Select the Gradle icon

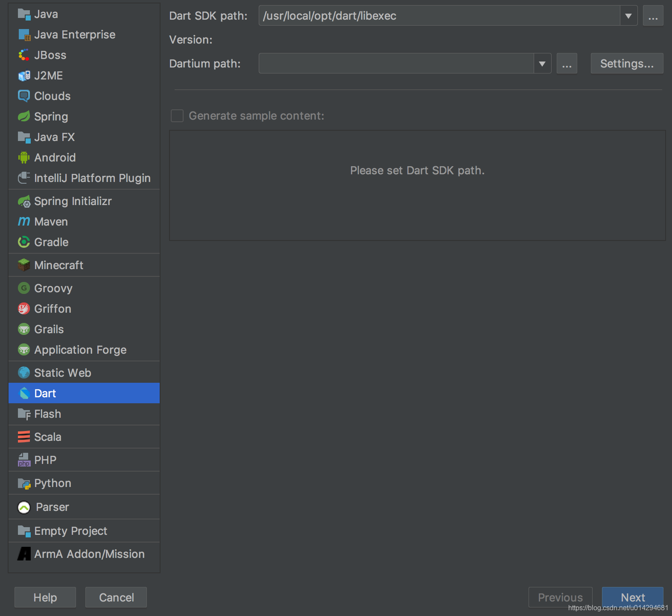24,242
